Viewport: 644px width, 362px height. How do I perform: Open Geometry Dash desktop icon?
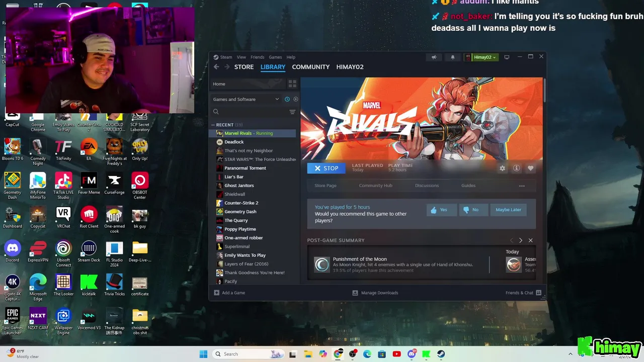click(13, 186)
